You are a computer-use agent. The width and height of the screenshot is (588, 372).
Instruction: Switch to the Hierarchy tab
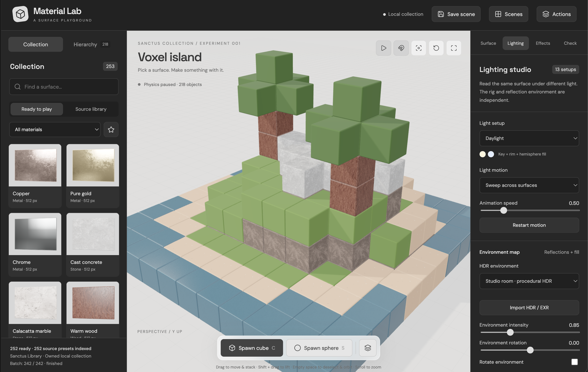tap(91, 44)
